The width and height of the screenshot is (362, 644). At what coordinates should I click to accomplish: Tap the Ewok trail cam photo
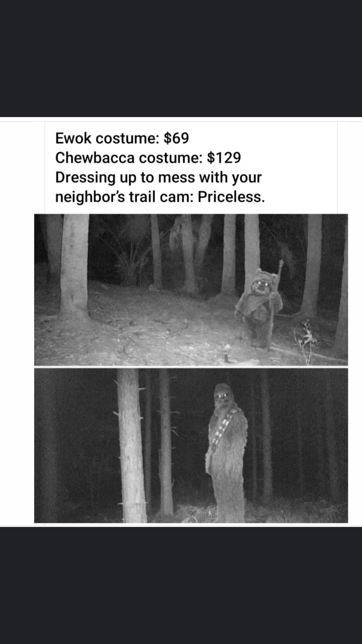(x=191, y=290)
